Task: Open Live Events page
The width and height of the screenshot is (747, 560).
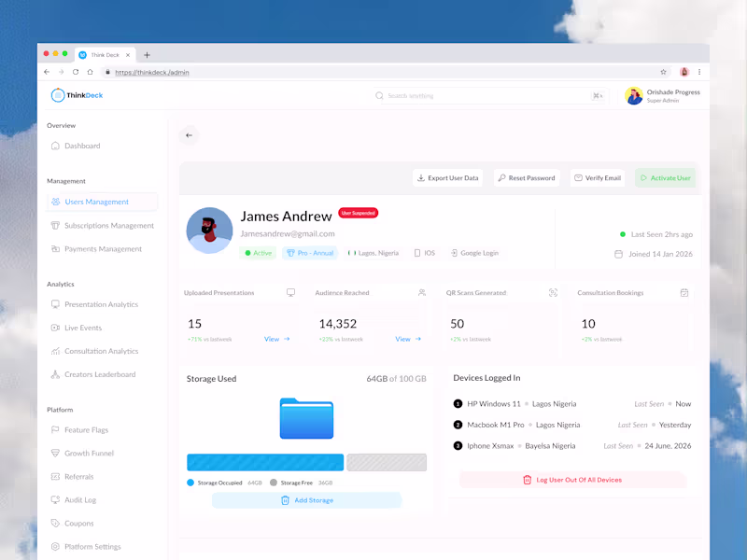Action: click(x=77, y=328)
